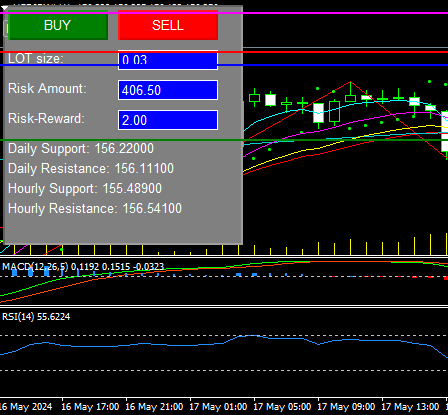Select the Risk Amount field showing 406.50
448x415 pixels.
(x=168, y=90)
